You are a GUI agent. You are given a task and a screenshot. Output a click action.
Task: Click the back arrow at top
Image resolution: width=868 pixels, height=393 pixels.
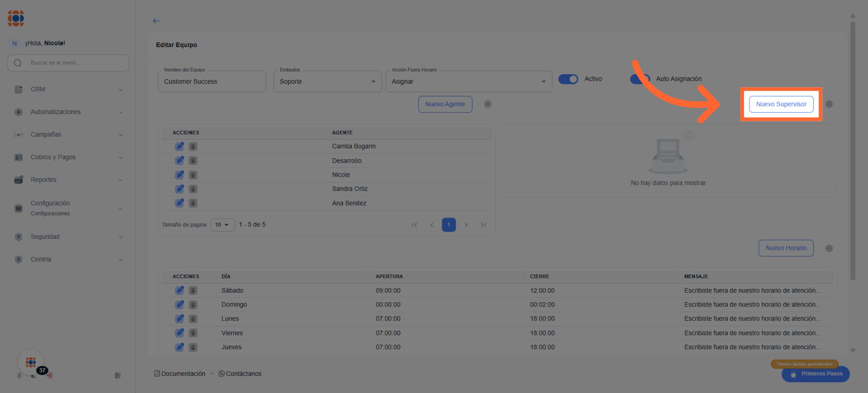coord(156,21)
